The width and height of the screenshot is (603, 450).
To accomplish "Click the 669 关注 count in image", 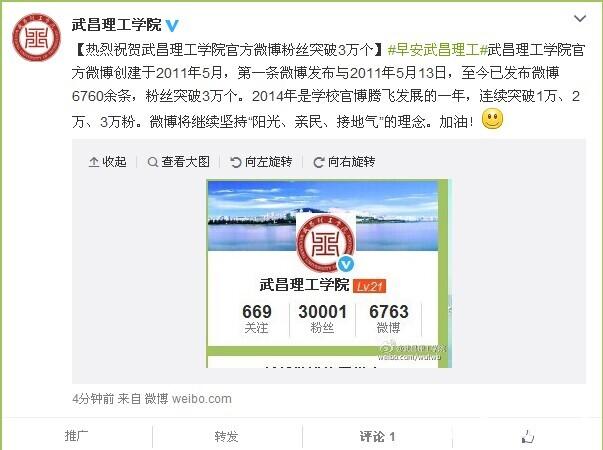I will click(x=257, y=319).
